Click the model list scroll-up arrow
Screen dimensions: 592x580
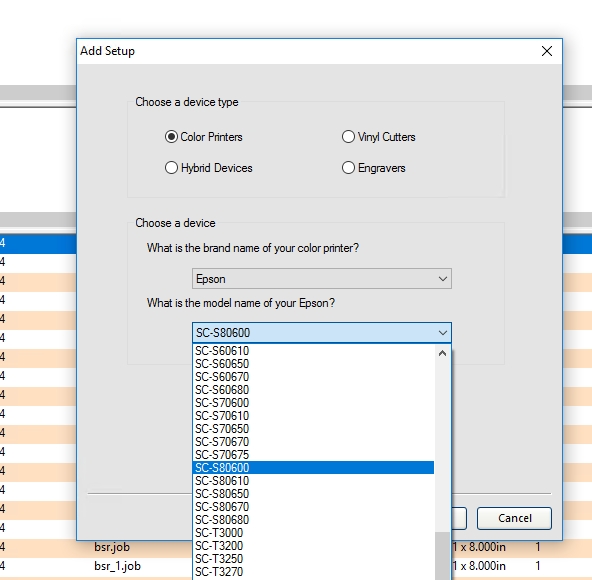[x=442, y=353]
